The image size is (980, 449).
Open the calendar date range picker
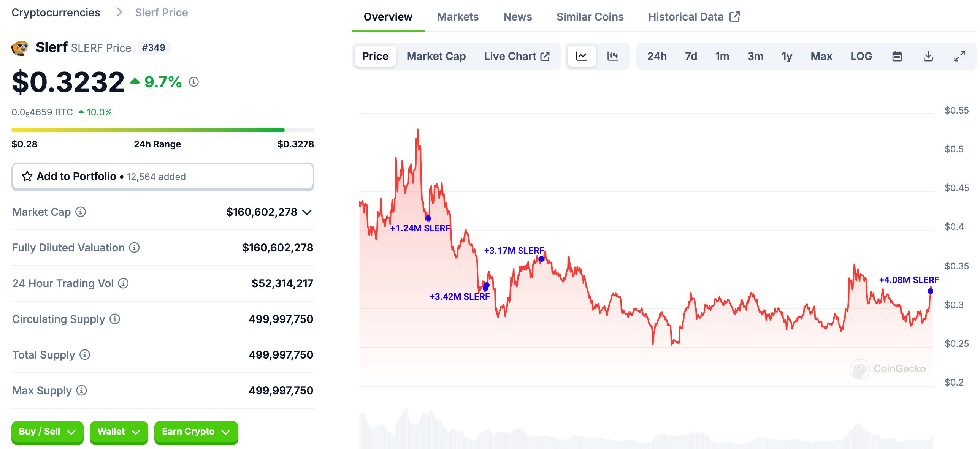coord(897,56)
